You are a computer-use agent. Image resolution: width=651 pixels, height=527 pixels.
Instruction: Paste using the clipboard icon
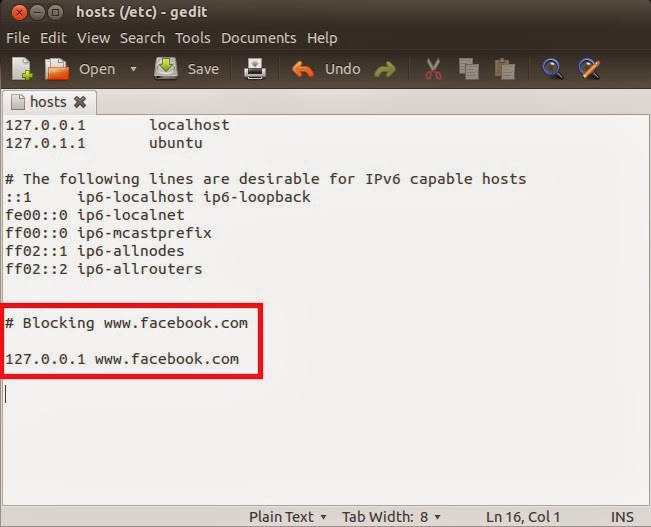[x=504, y=69]
